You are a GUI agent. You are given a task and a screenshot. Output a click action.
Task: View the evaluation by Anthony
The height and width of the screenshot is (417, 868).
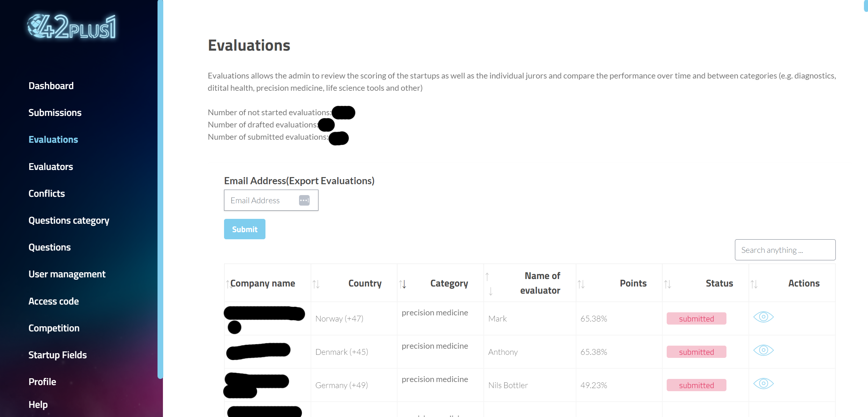pyautogui.click(x=763, y=350)
